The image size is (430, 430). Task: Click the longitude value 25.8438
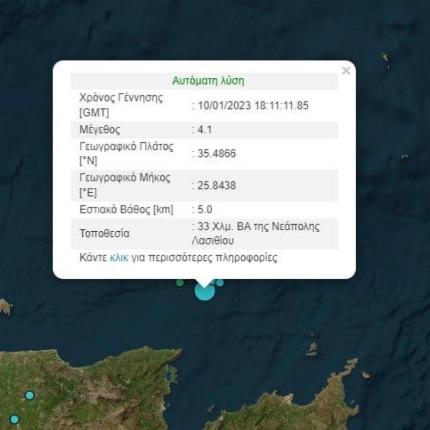tap(217, 185)
